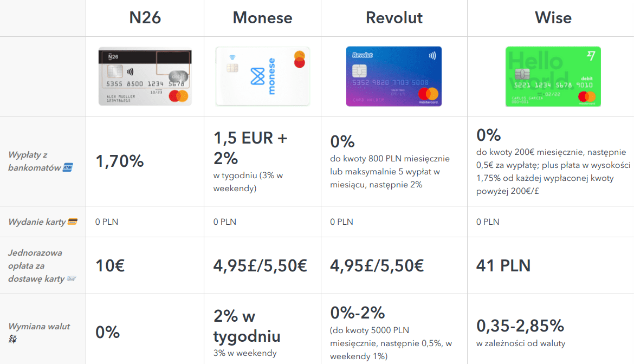
Task: Click the card icon beside Wydanie karty
Action: click(x=73, y=222)
